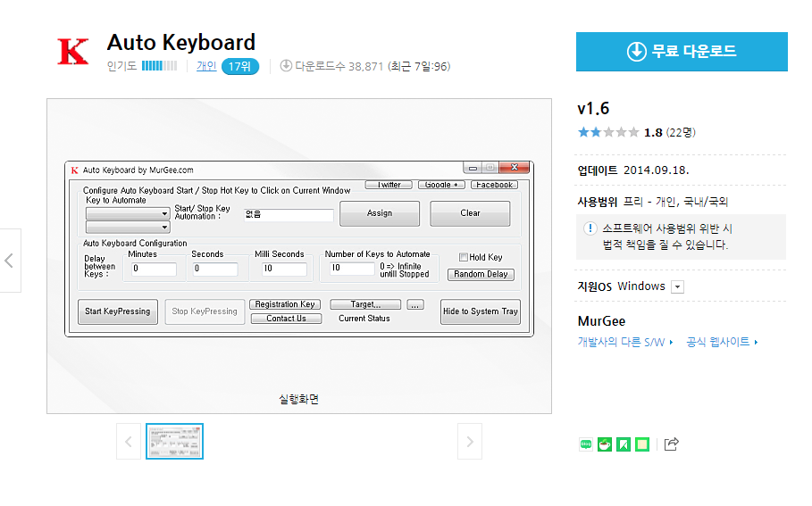
Task: Open the external share arrow icon
Action: (x=671, y=444)
